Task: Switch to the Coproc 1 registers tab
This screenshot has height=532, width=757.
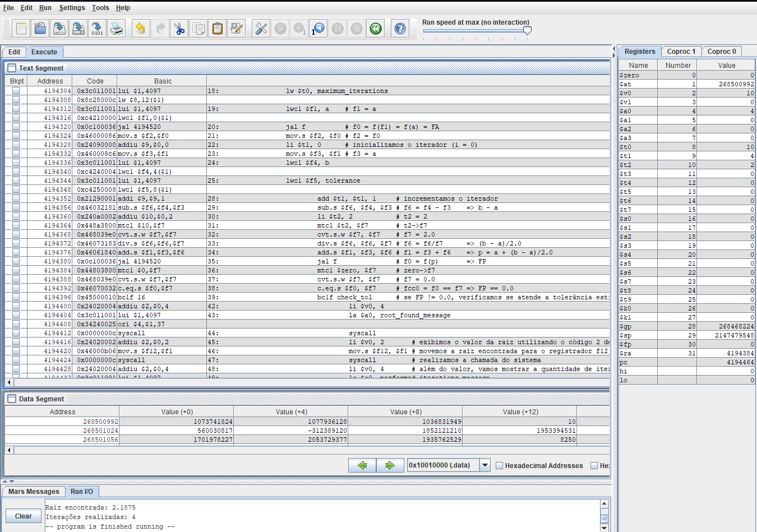Action: pyautogui.click(x=681, y=52)
